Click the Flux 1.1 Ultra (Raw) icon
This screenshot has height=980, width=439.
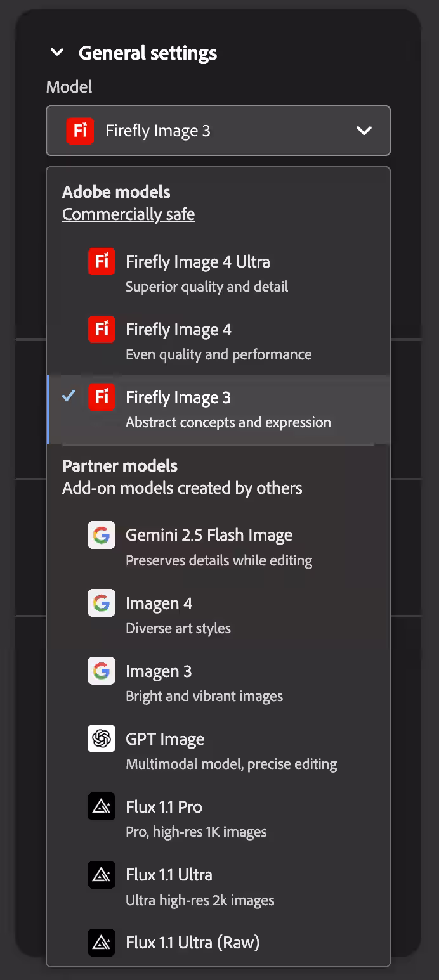click(x=102, y=943)
